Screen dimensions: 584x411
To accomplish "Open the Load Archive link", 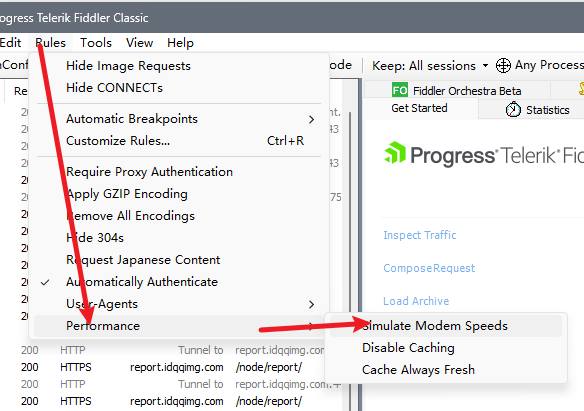I will point(416,301).
